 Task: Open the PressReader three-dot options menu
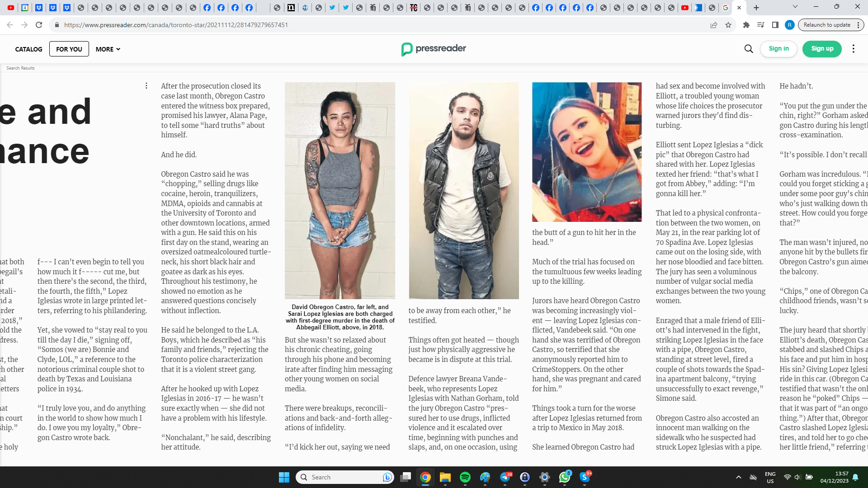(854, 49)
